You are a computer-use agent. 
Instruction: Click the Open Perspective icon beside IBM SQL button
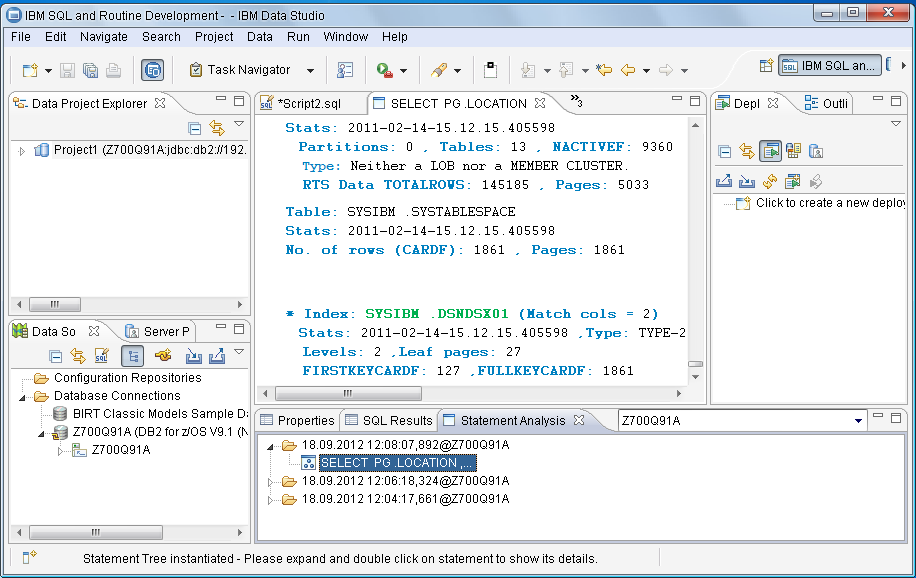(766, 66)
